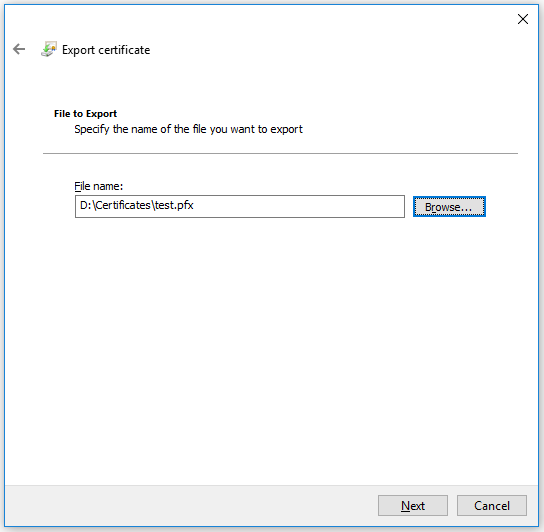The image size is (544, 532).
Task: Proceed with the Next button
Action: [413, 505]
